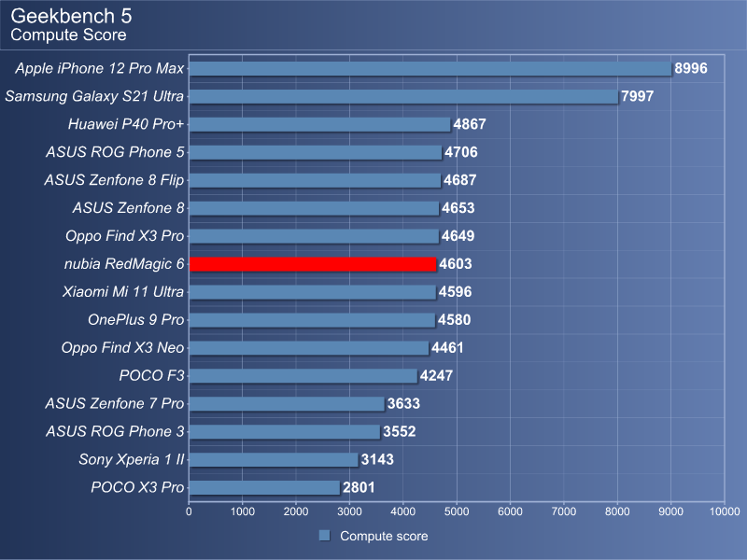Click the red nubia RedMagic 6 bar
Screen dimensions: 747x560
tap(313, 264)
